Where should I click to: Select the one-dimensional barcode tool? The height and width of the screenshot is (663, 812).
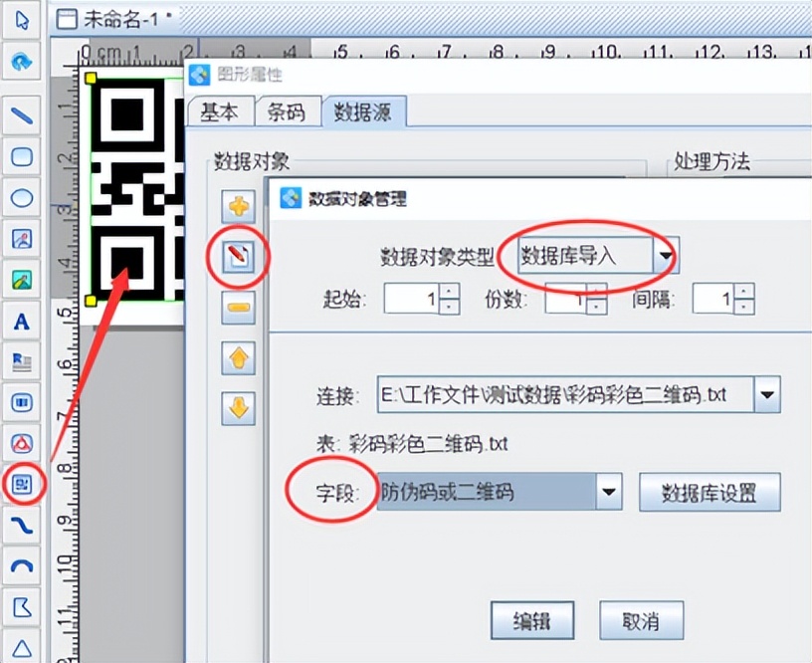pyautogui.click(x=22, y=402)
